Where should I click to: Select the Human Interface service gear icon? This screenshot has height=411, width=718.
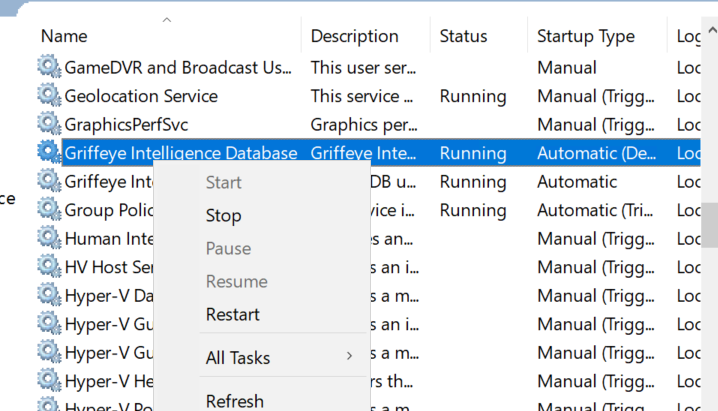[49, 239]
